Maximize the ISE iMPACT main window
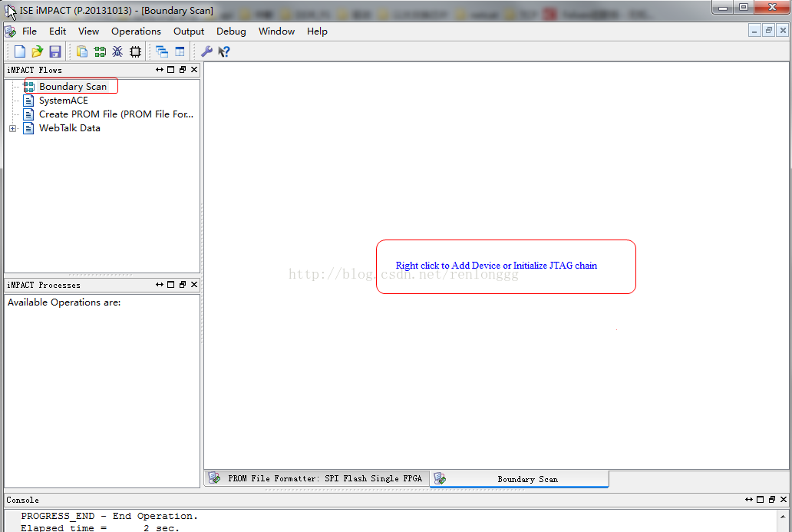This screenshot has height=532, width=792. (x=744, y=8)
